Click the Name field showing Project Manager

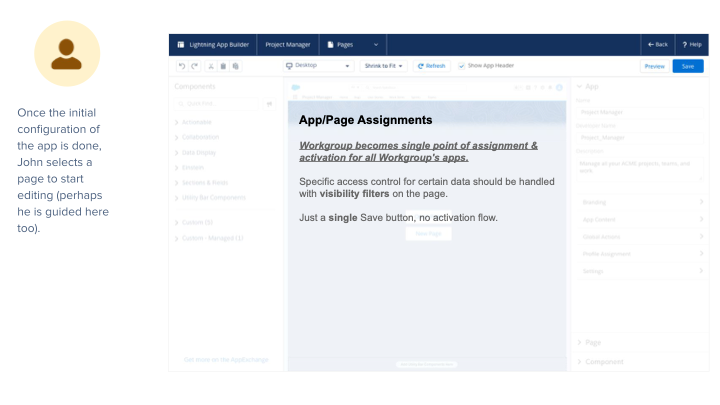click(640, 112)
